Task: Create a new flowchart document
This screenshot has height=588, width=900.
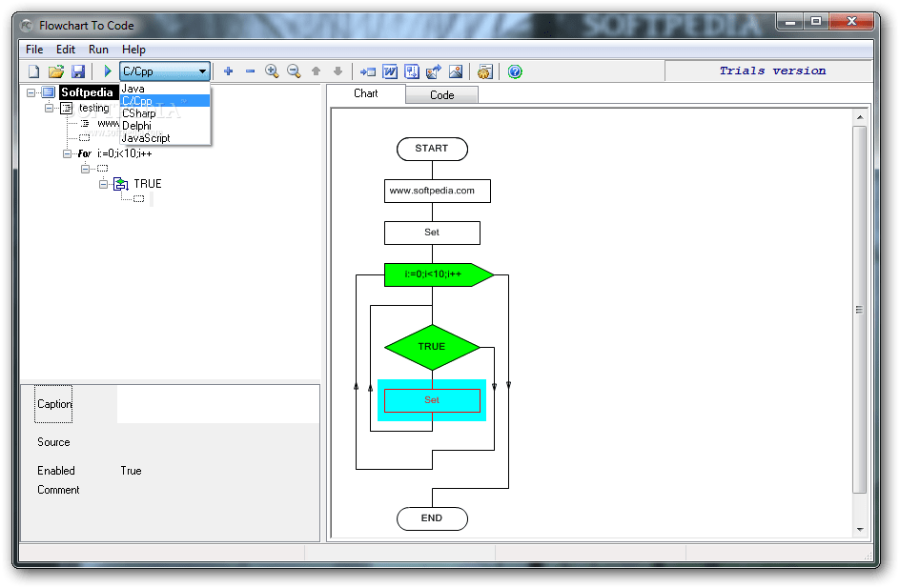Action: pyautogui.click(x=33, y=71)
